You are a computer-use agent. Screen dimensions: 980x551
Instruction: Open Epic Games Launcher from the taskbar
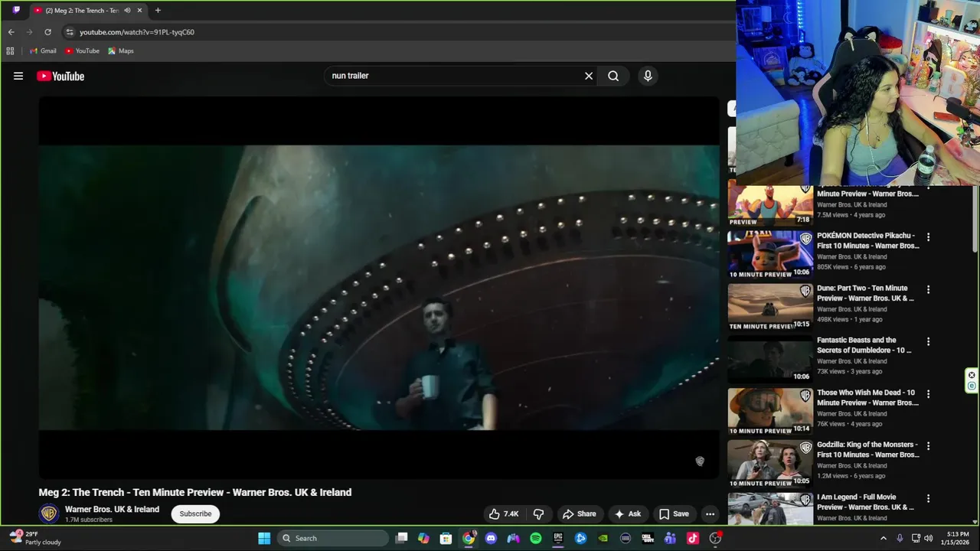[558, 538]
